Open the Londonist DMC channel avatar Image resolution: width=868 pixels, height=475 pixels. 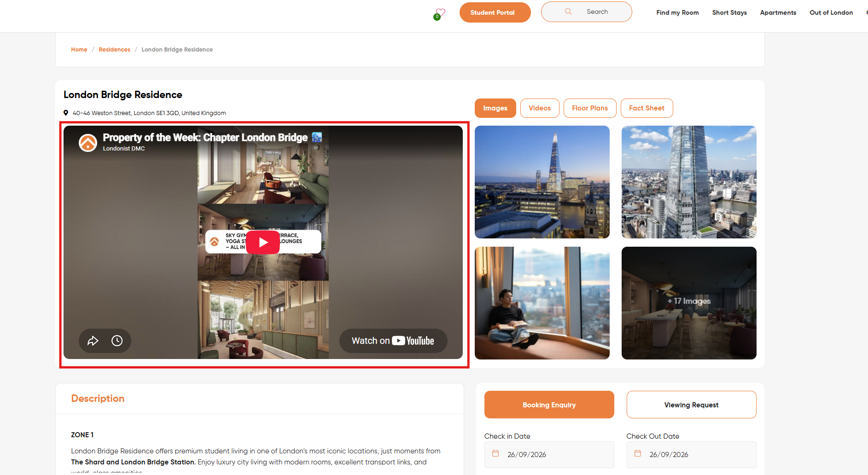pyautogui.click(x=88, y=143)
